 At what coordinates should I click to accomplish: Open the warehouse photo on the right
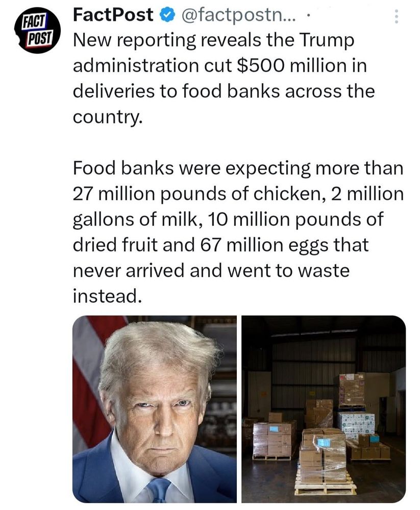324,409
